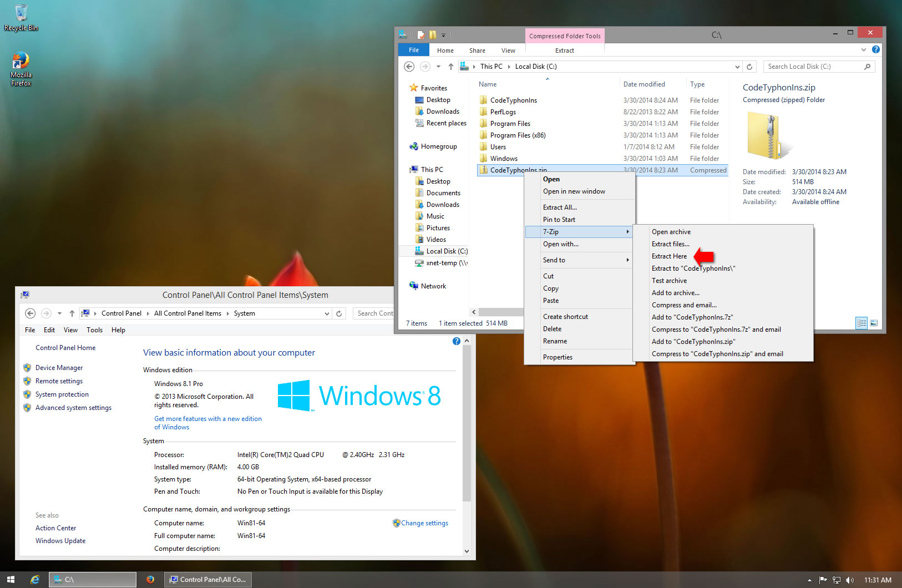This screenshot has width=902, height=588.
Task: Open Tools menu in Control Panel
Action: point(94,330)
